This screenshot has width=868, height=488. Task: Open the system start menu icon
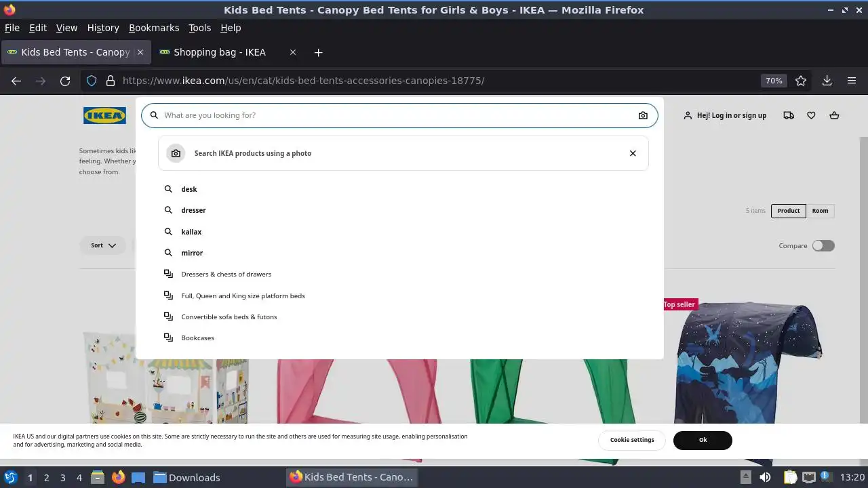tap(10, 477)
